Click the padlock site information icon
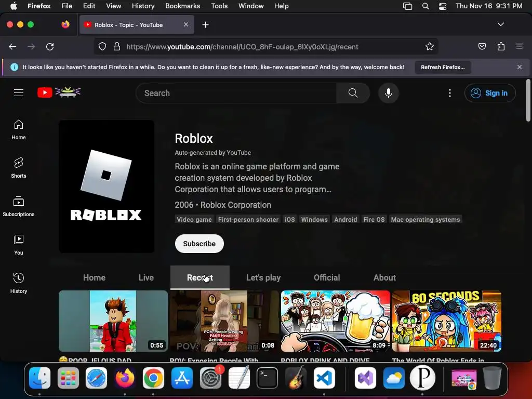The height and width of the screenshot is (399, 532). click(117, 46)
